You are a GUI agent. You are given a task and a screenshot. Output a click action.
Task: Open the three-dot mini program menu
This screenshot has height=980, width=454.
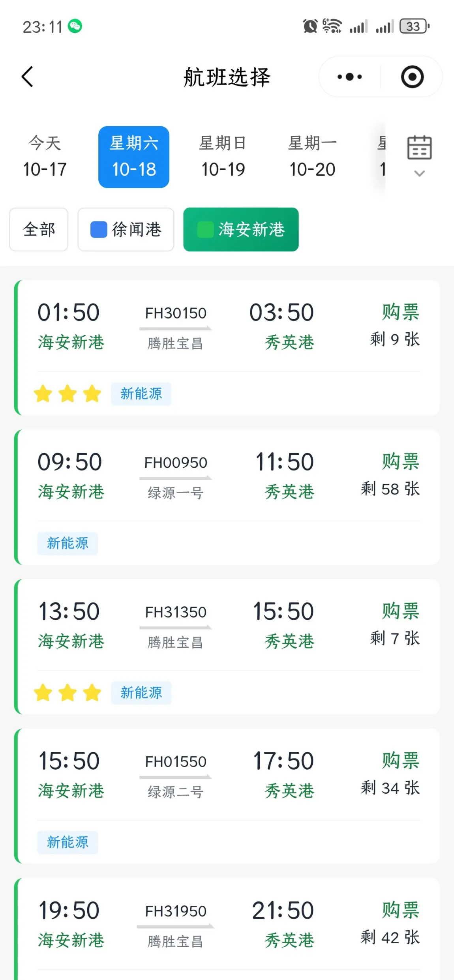(349, 77)
